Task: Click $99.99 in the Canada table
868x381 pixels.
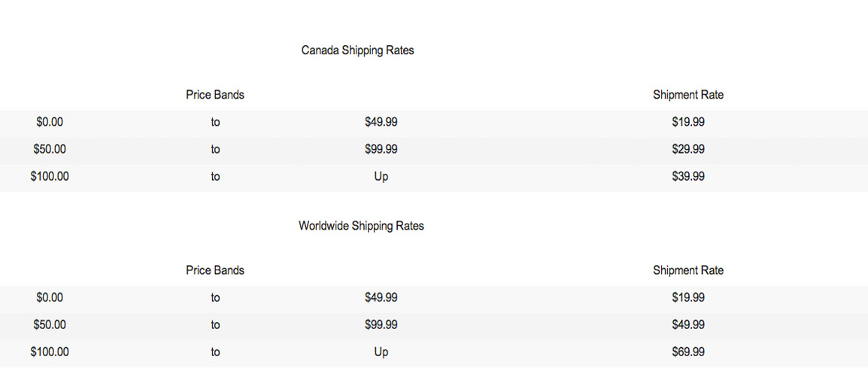Action: point(381,149)
